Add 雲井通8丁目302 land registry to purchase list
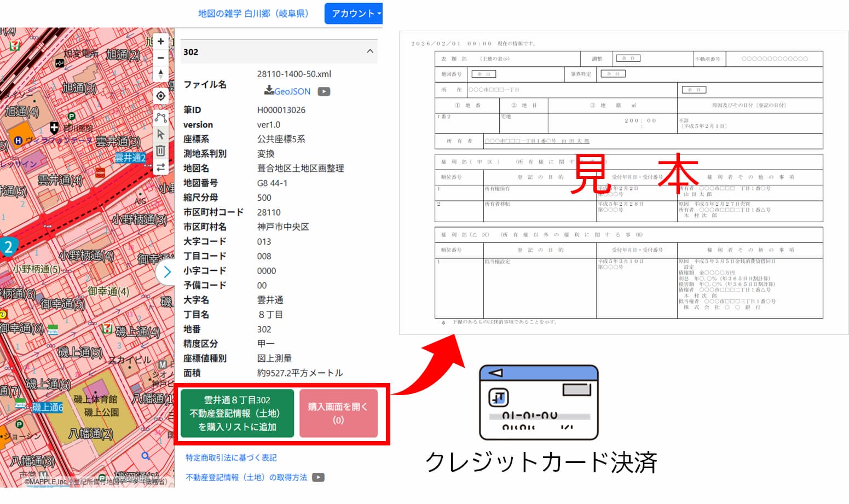Viewport: 849px width, 504px height. (x=236, y=413)
